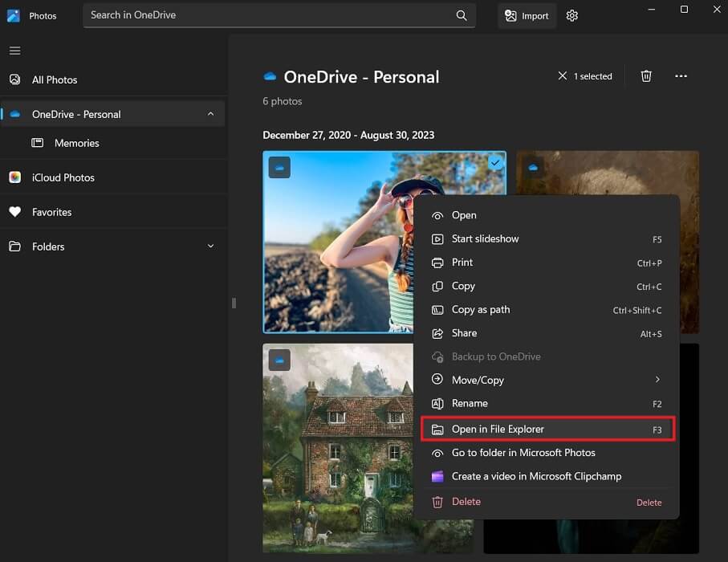Clear the selection with the X button
728x562 pixels.
562,75
